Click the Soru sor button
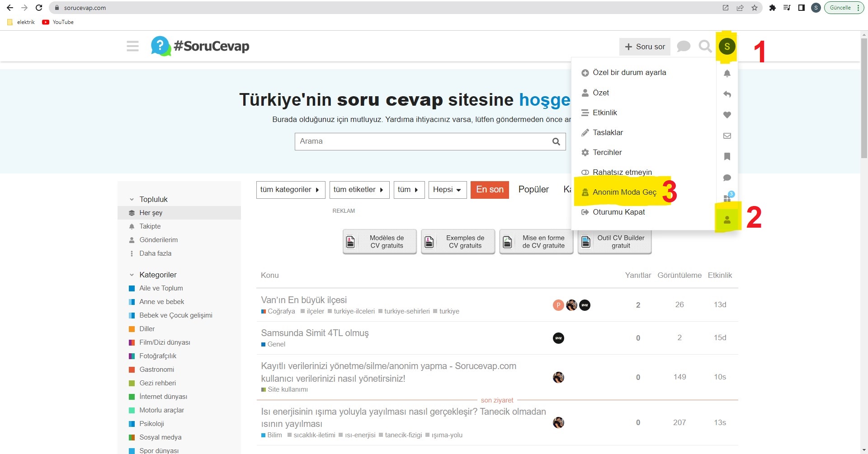The height and width of the screenshot is (454, 868). (x=645, y=47)
